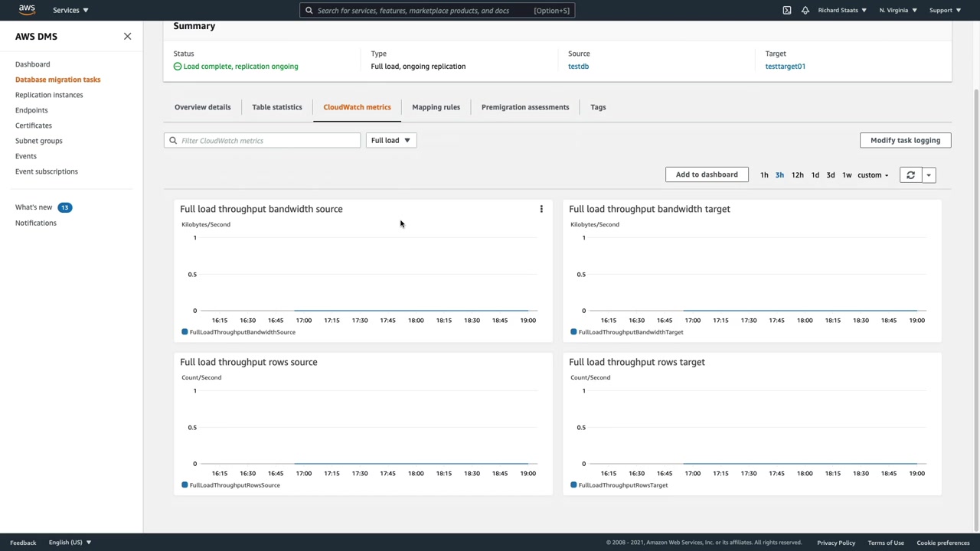Close the AWS DMS sidebar panel
This screenshot has height=551, width=980.
click(127, 36)
